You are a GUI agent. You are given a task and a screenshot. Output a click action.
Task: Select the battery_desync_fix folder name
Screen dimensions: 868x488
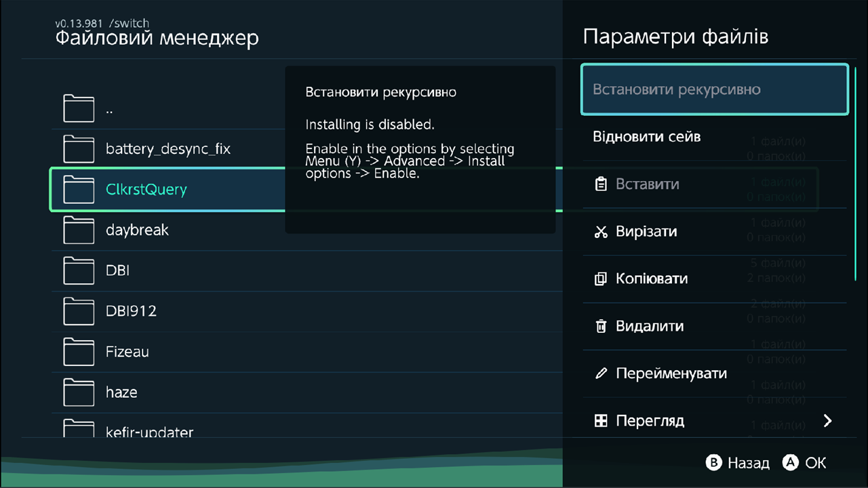(168, 149)
